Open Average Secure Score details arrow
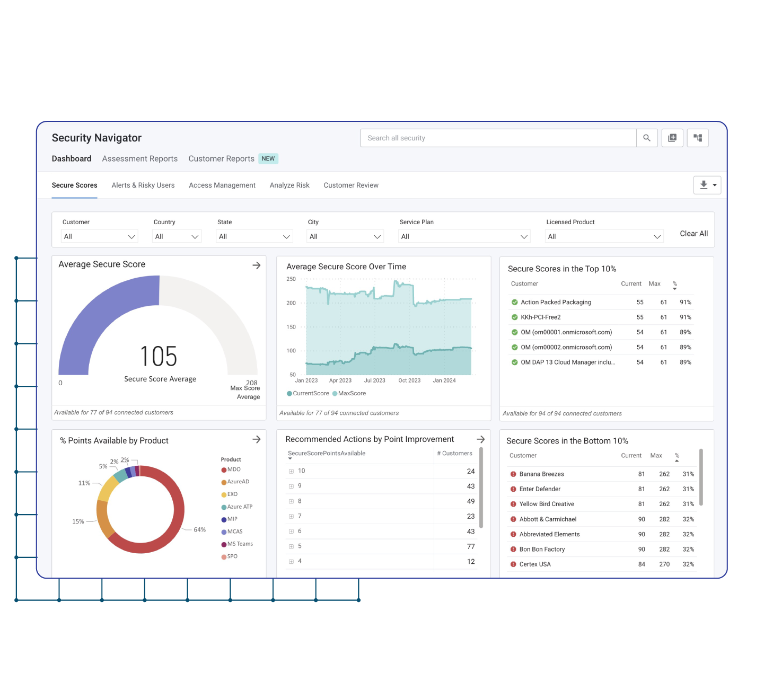The height and width of the screenshot is (700, 764). coord(257,265)
